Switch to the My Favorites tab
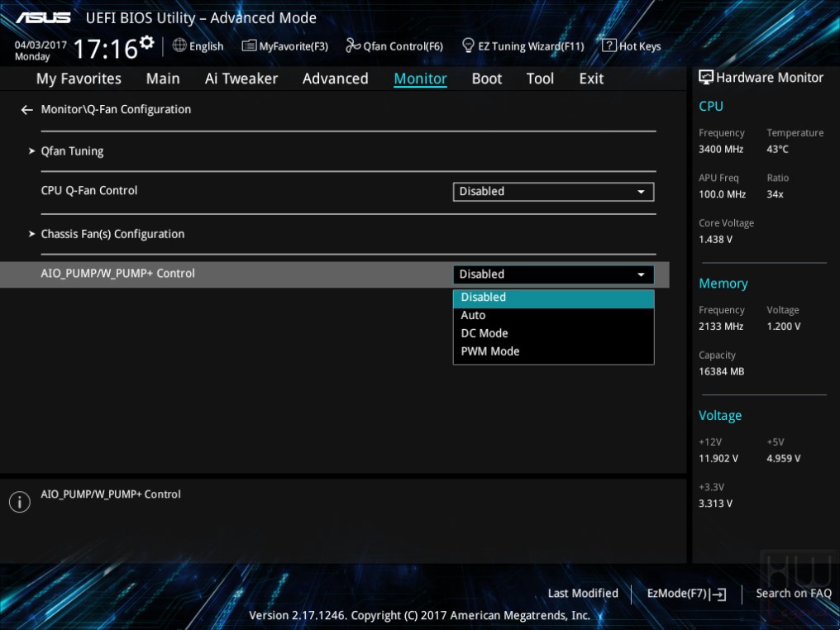 79,79
